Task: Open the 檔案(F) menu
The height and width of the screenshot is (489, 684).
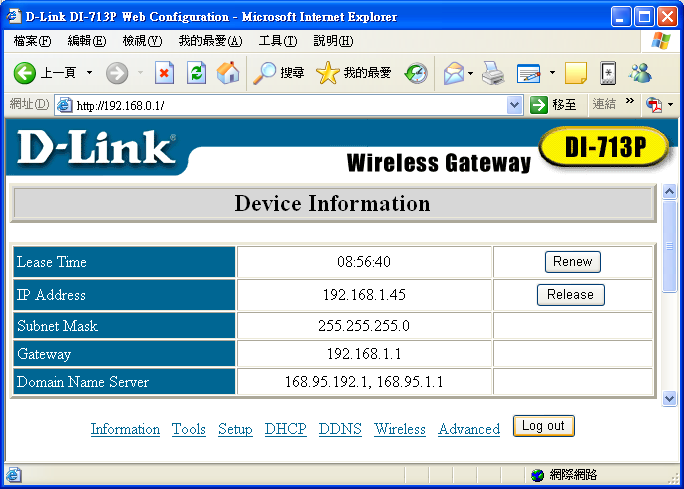Action: click(32, 41)
